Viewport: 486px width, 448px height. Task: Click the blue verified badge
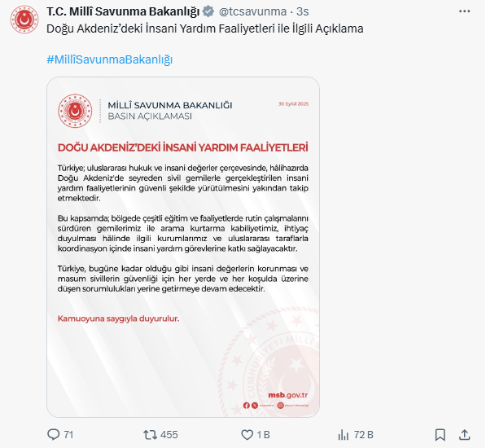click(208, 11)
